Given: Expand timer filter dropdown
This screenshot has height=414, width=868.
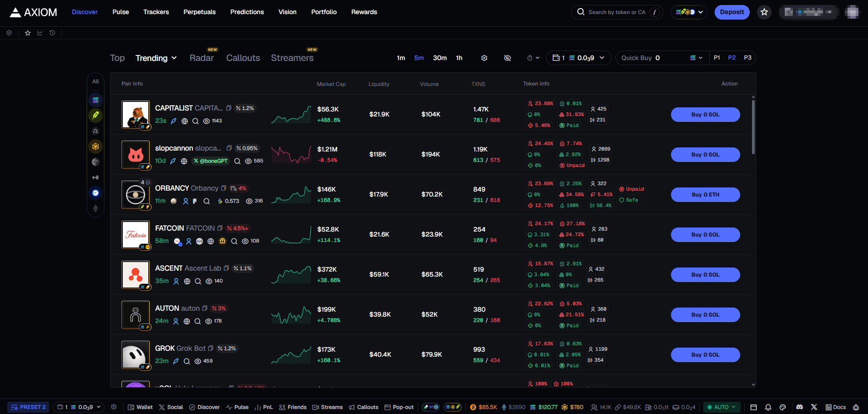Looking at the screenshot, I should pos(533,58).
